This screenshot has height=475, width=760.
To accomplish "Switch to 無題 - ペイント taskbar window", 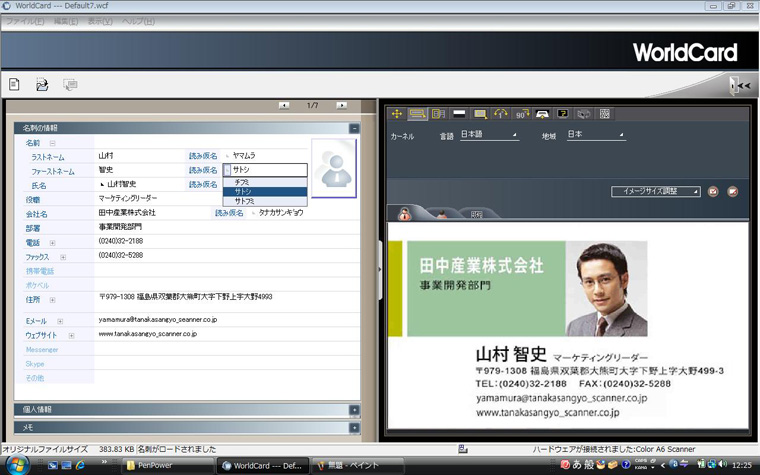I will coord(357,465).
